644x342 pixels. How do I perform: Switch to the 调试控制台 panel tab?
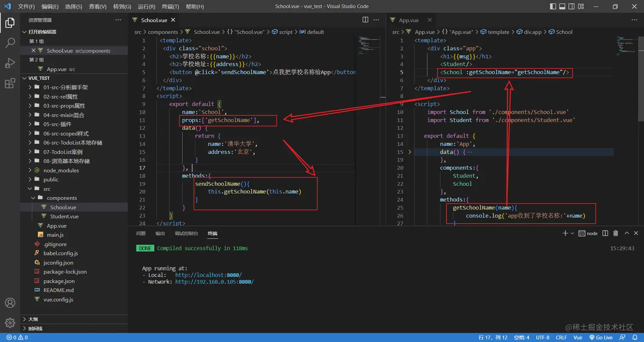186,233
